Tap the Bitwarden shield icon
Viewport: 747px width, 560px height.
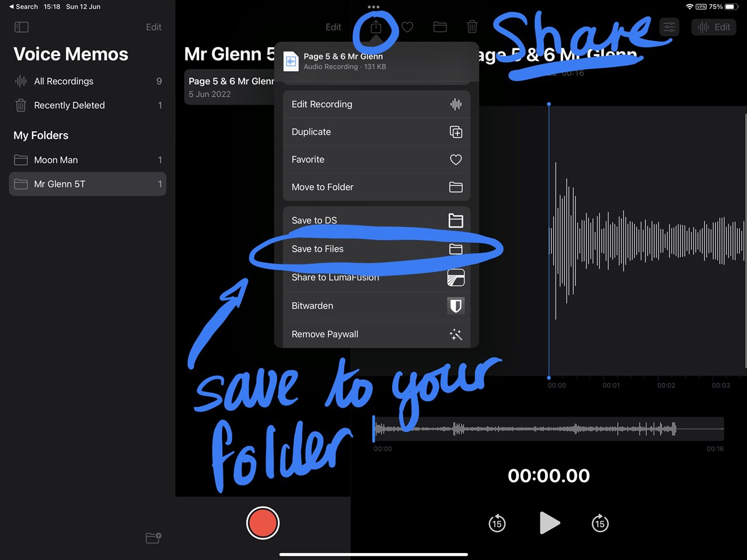pyautogui.click(x=456, y=306)
